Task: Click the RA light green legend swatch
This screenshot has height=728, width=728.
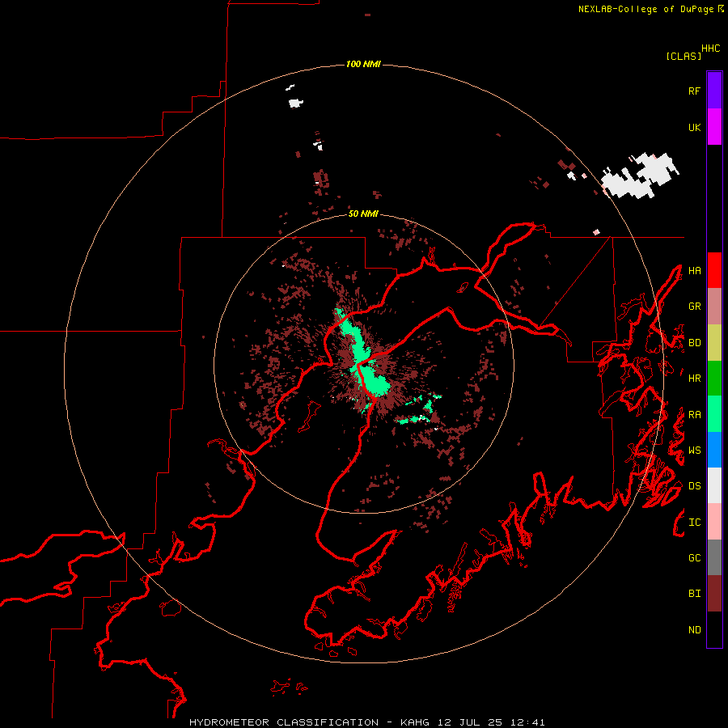Action: pyautogui.click(x=714, y=414)
